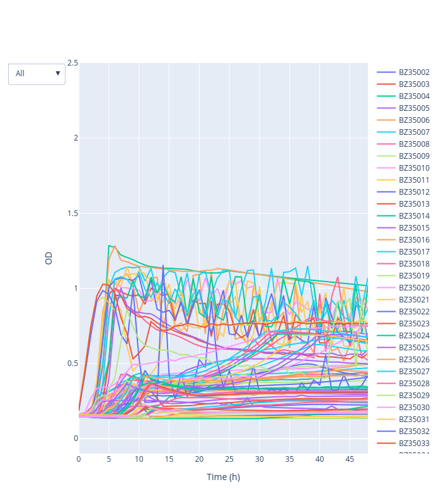Image resolution: width=441 pixels, height=504 pixels.
Task: Click the BZ35005 legend entry
Action: [413, 108]
